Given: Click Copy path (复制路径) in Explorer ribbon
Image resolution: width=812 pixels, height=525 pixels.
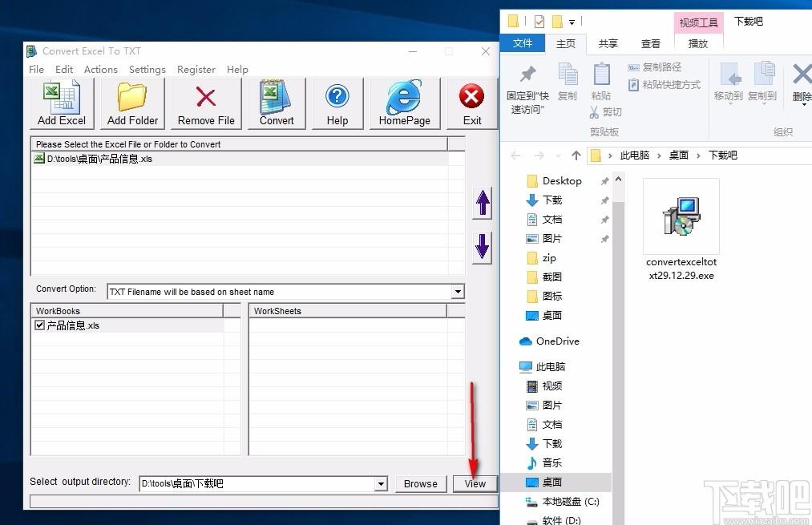Looking at the screenshot, I should (655, 67).
